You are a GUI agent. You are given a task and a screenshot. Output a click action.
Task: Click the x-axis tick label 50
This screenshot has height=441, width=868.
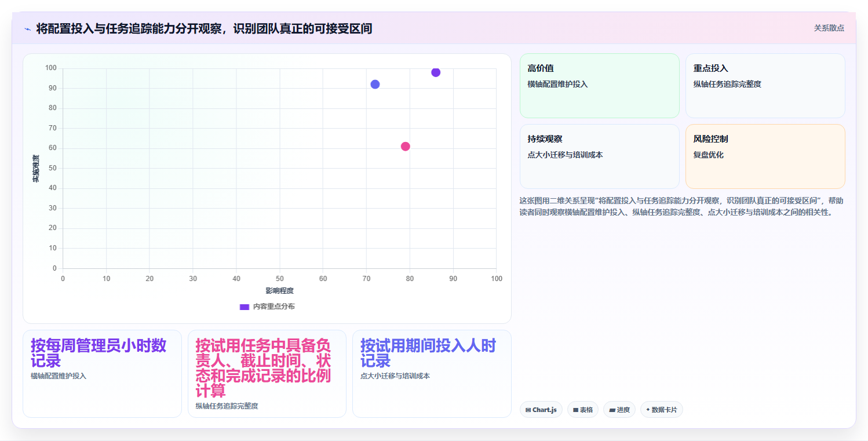[279, 279]
